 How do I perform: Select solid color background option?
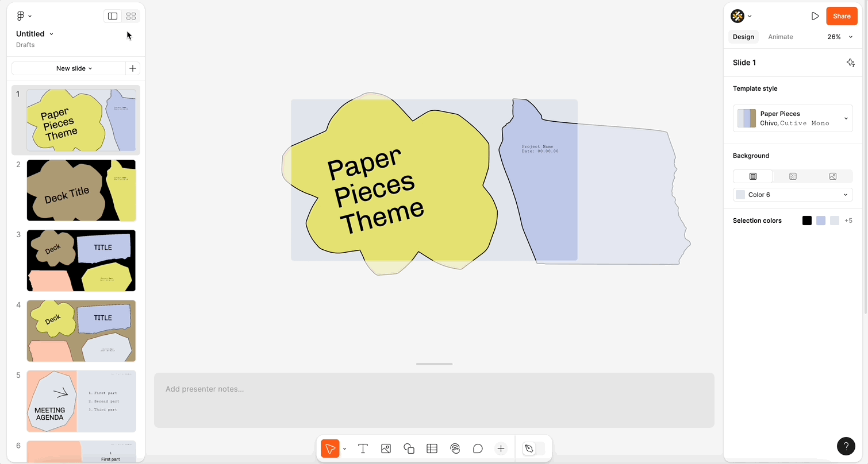[753, 176]
